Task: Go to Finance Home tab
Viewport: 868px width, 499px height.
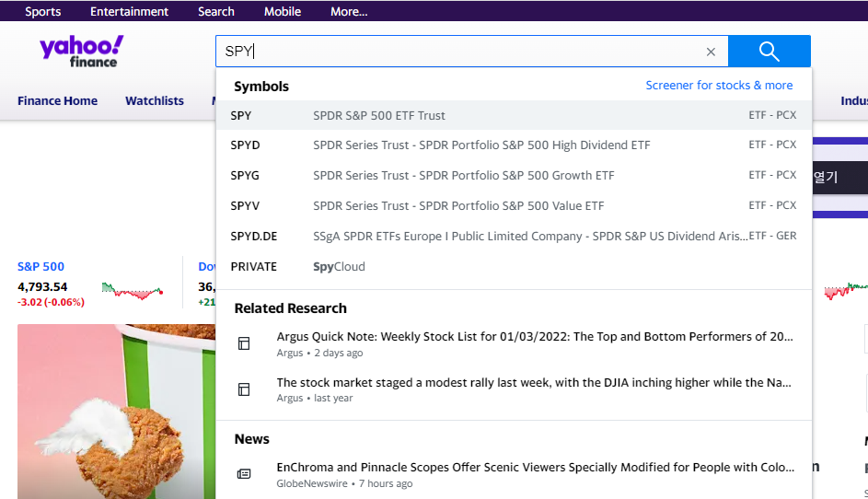Action: 58,100
